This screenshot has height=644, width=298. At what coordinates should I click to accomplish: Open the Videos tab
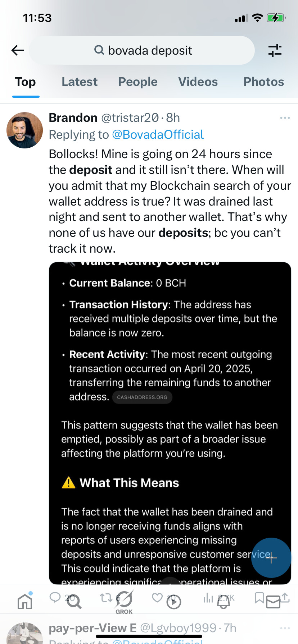(198, 82)
